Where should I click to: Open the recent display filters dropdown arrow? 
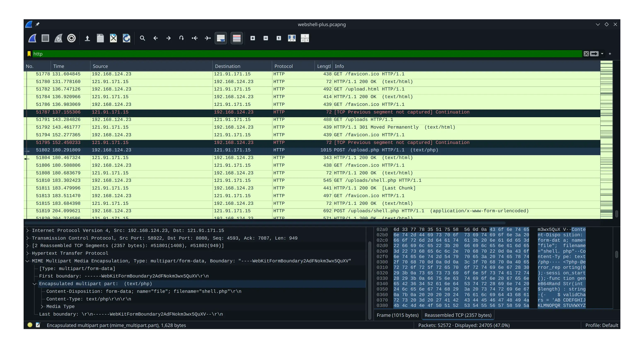point(602,54)
